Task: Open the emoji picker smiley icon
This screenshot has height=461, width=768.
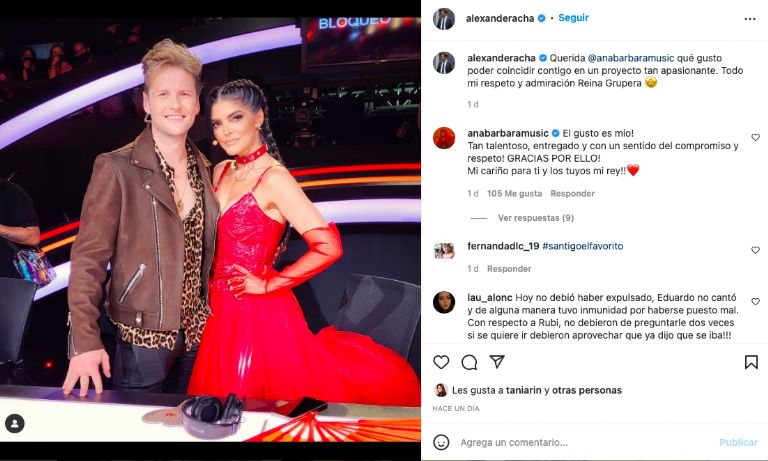Action: click(441, 442)
